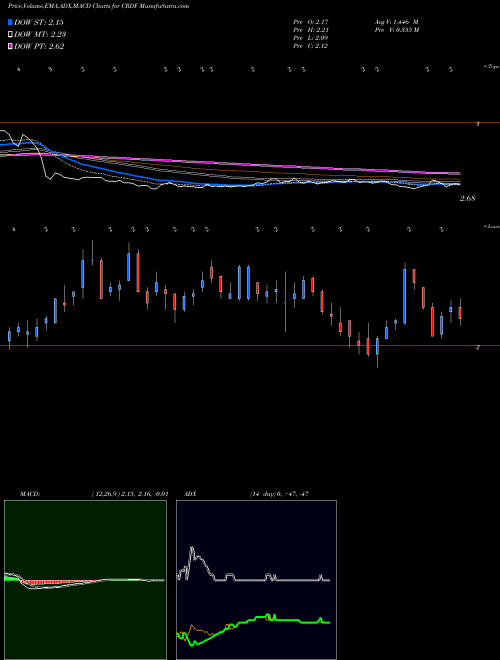Select the 'DOW PT: 2.62' legend text

click(x=39, y=46)
